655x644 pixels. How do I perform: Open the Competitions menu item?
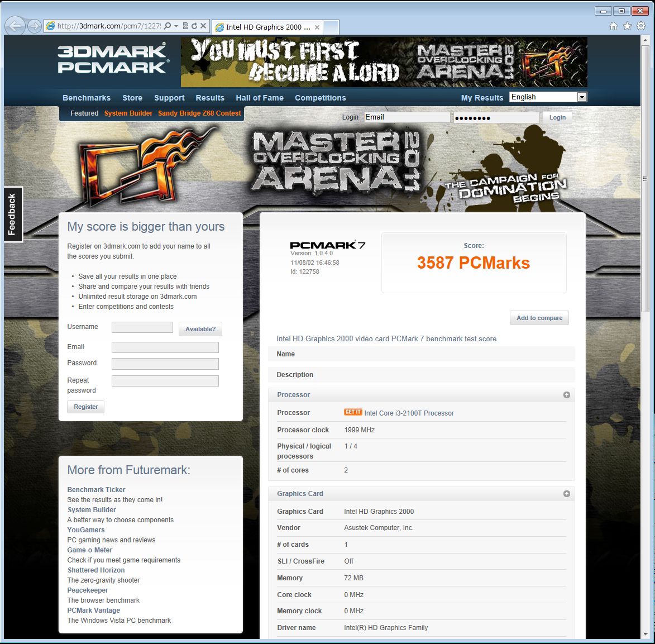[x=321, y=98]
